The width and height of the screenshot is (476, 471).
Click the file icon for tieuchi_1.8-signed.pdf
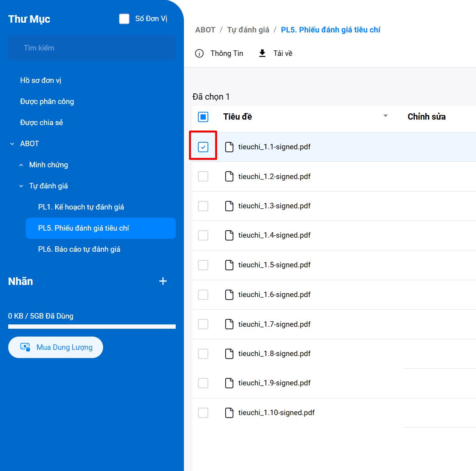click(229, 354)
